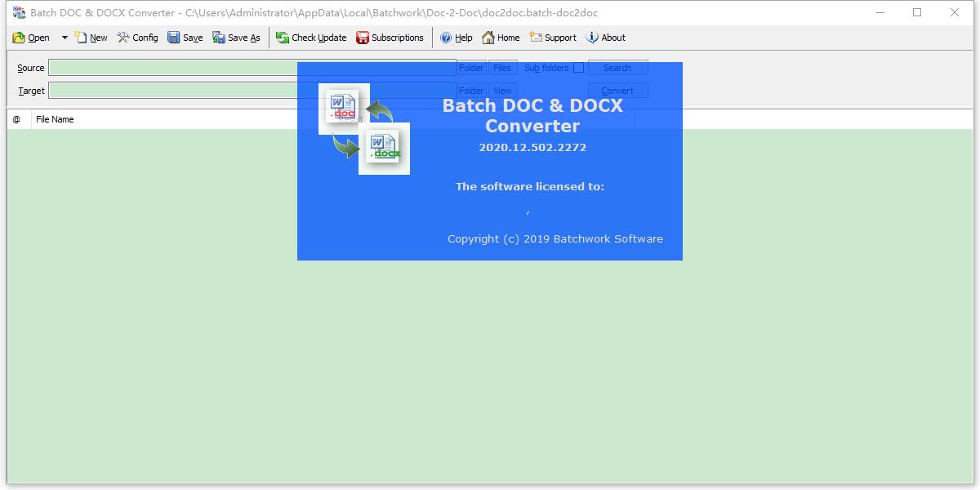Click the Save floppy disk icon

coord(174,38)
